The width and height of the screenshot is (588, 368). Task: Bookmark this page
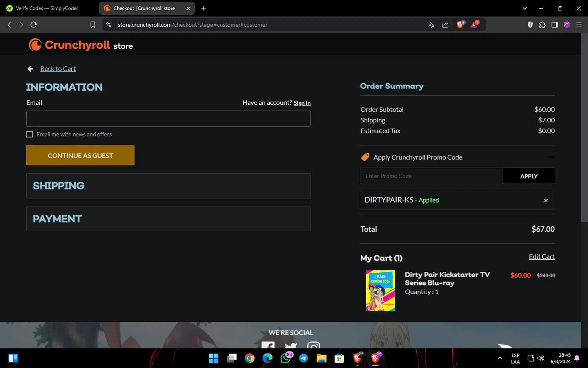(93, 25)
